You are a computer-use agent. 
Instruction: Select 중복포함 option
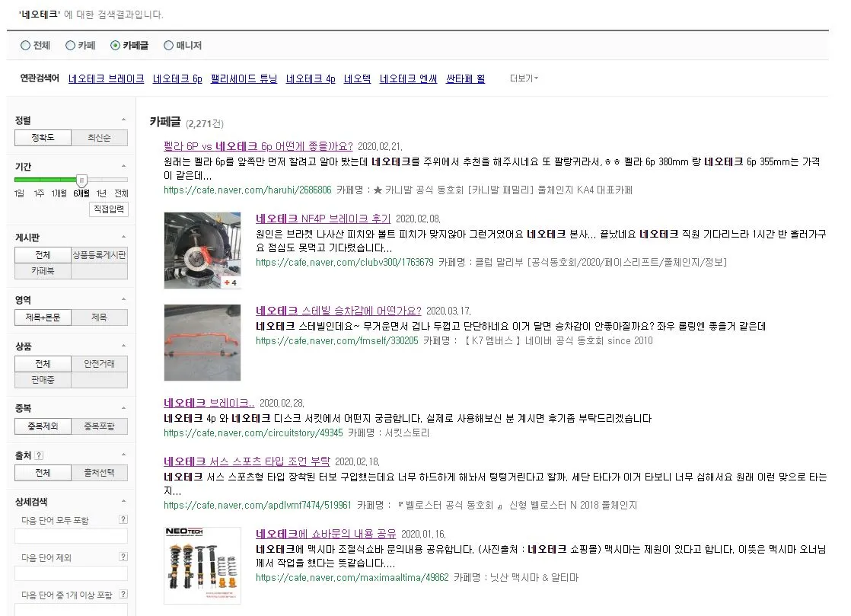[99, 426]
